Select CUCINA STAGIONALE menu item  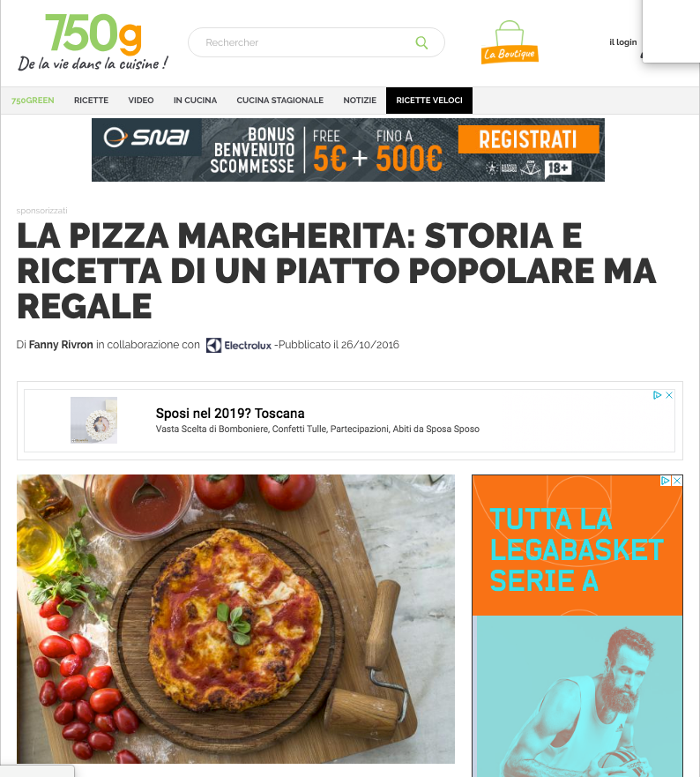point(279,101)
